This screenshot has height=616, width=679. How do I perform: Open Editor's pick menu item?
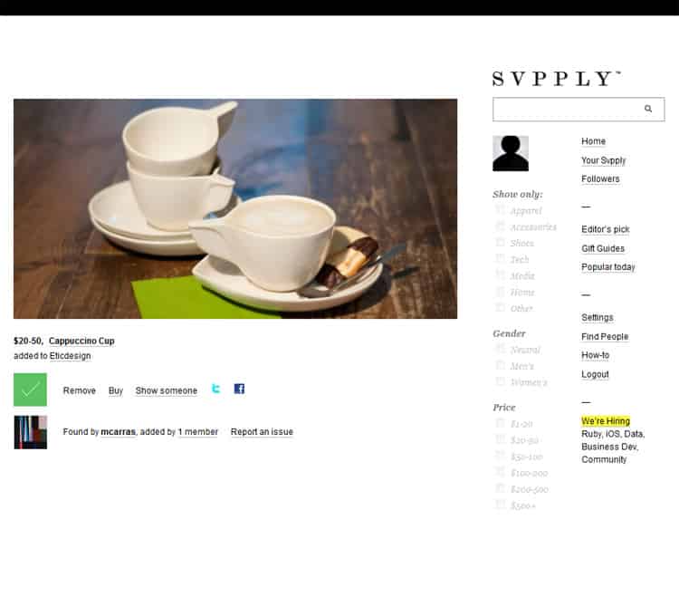(x=606, y=229)
